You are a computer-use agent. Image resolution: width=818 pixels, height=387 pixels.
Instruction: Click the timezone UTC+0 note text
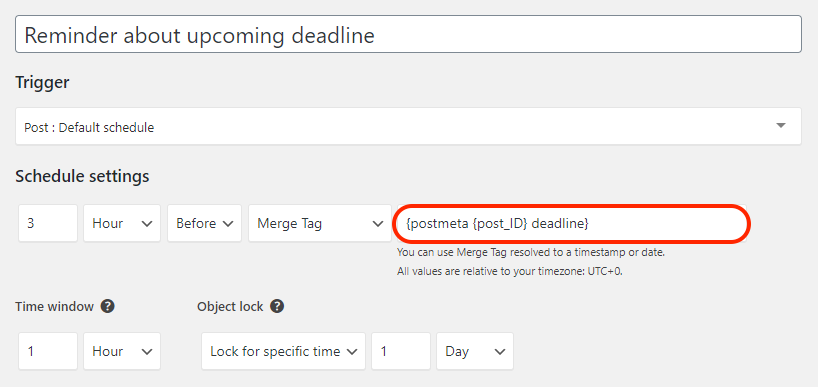(x=510, y=272)
